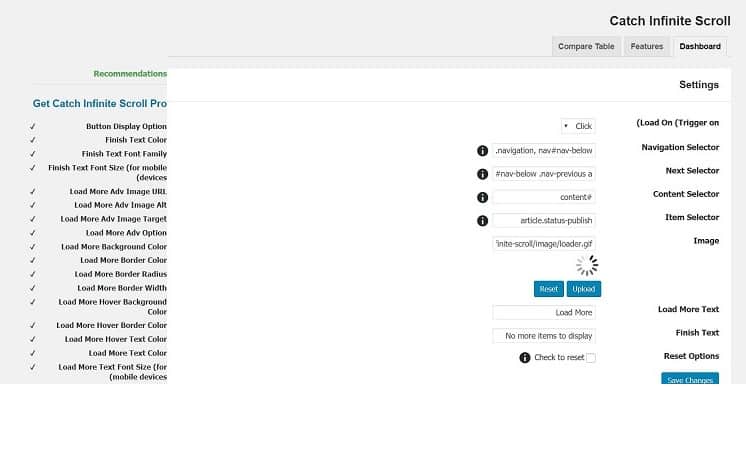This screenshot has height=450, width=746.
Task: Click the Save Changes button
Action: 690,379
